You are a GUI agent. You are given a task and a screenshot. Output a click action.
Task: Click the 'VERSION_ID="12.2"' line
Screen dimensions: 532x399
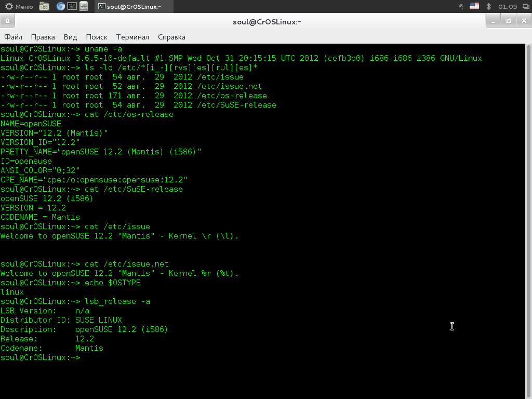coord(40,142)
